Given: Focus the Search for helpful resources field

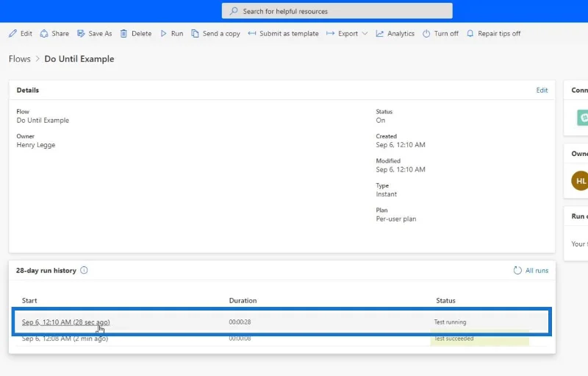Looking at the screenshot, I should 337,11.
